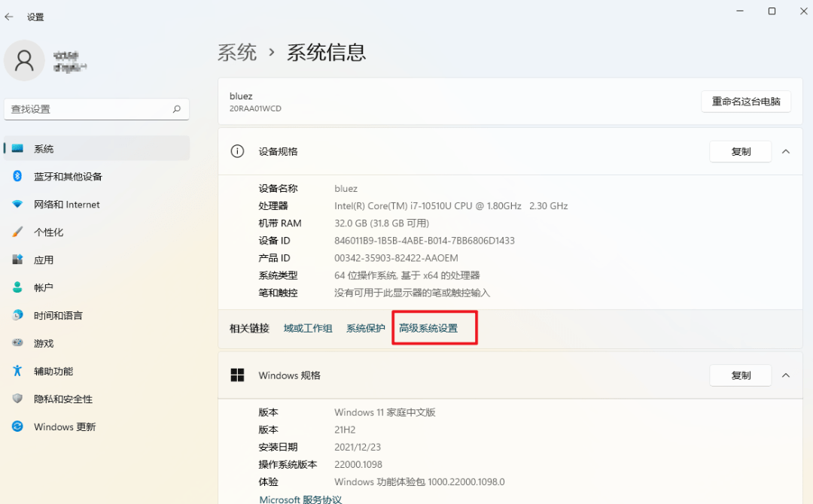This screenshot has height=504, width=813.
Task: Click the 个性化 paintbrush icon
Action: tap(17, 232)
